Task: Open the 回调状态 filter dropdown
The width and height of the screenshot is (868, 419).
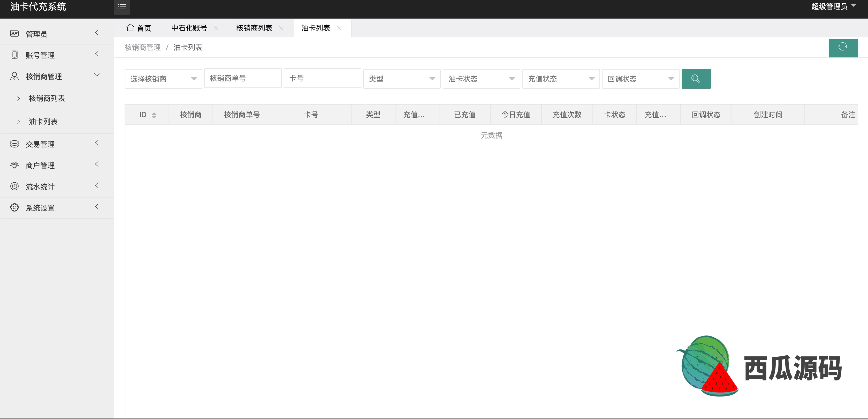Action: (640, 79)
